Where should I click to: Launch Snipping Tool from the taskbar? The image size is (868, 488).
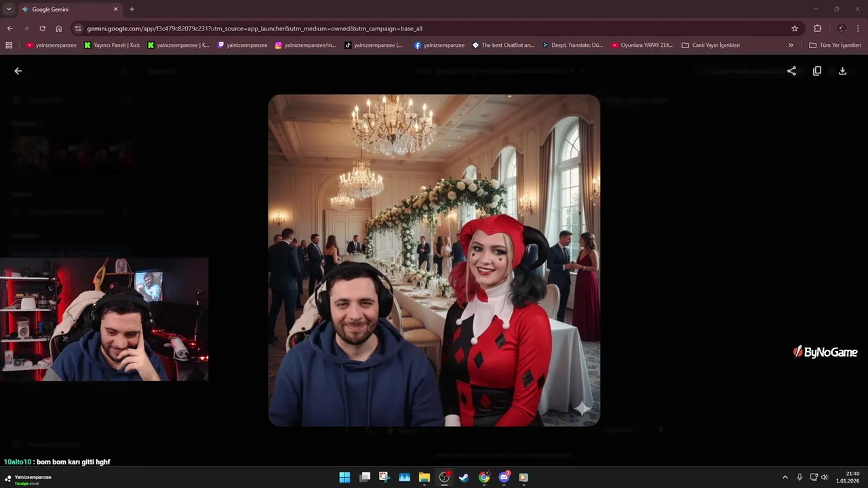tap(384, 477)
